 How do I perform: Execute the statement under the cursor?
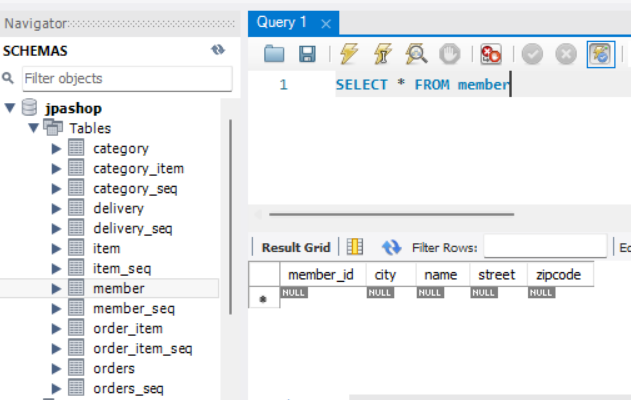coord(382,54)
